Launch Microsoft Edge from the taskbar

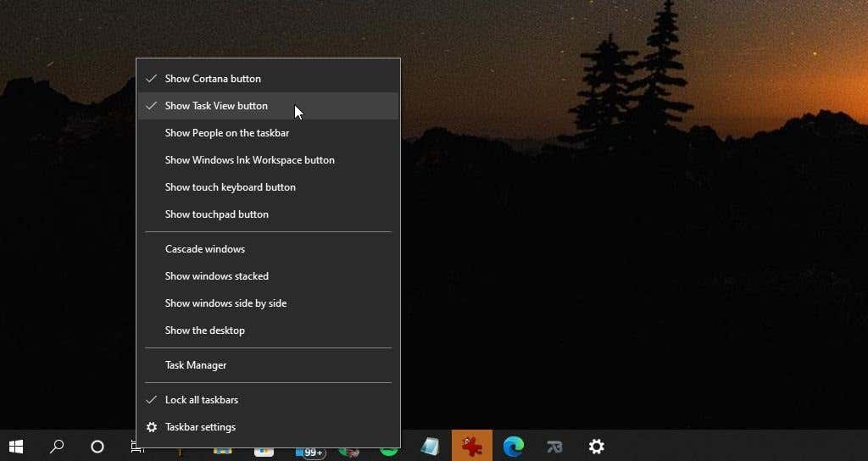513,447
